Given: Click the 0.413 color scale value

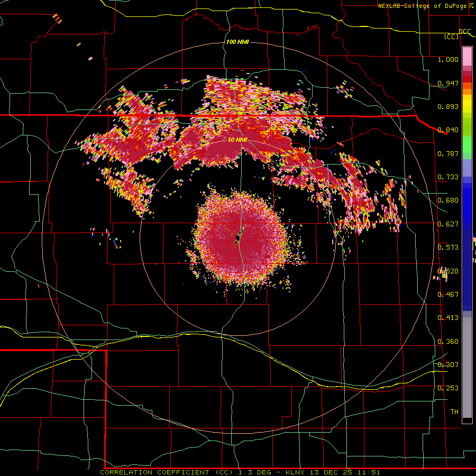Looking at the screenshot, I should click(x=448, y=318).
